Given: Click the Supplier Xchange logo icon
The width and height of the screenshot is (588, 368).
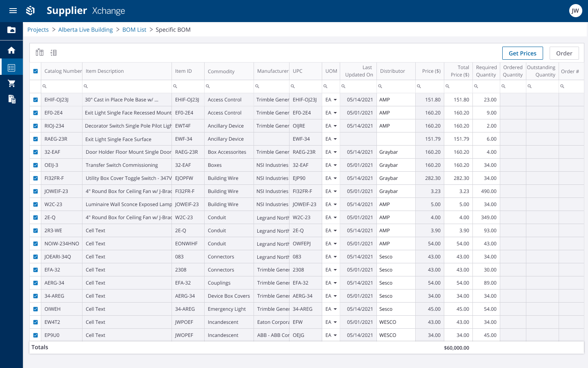Looking at the screenshot, I should click(x=31, y=11).
